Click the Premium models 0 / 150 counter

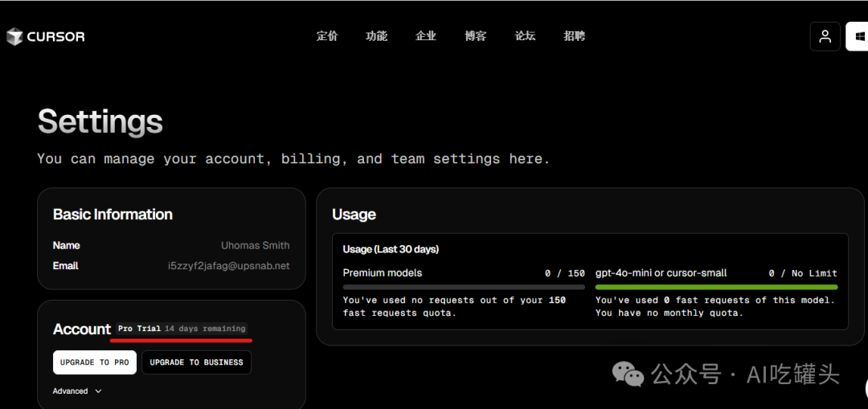click(565, 273)
